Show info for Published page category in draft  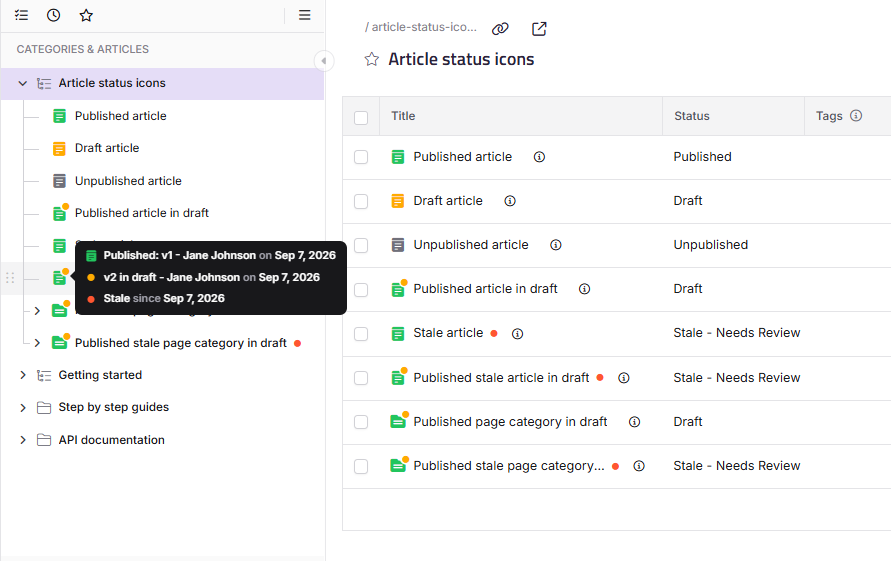point(634,422)
